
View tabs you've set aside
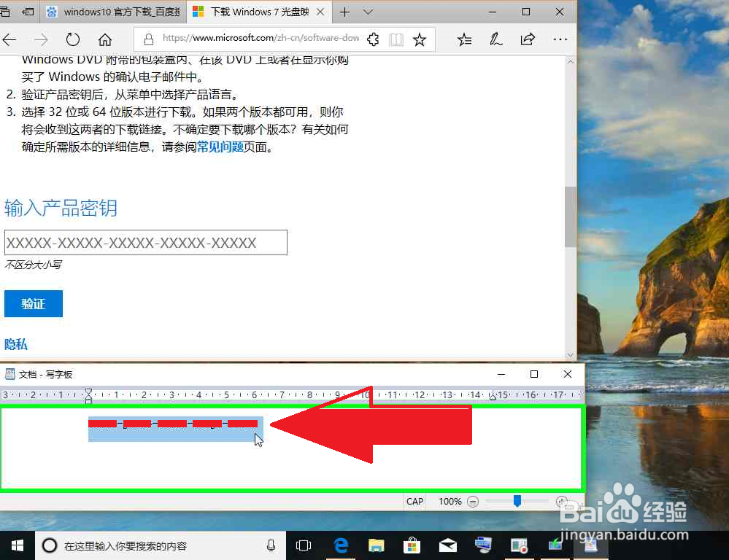4,12
